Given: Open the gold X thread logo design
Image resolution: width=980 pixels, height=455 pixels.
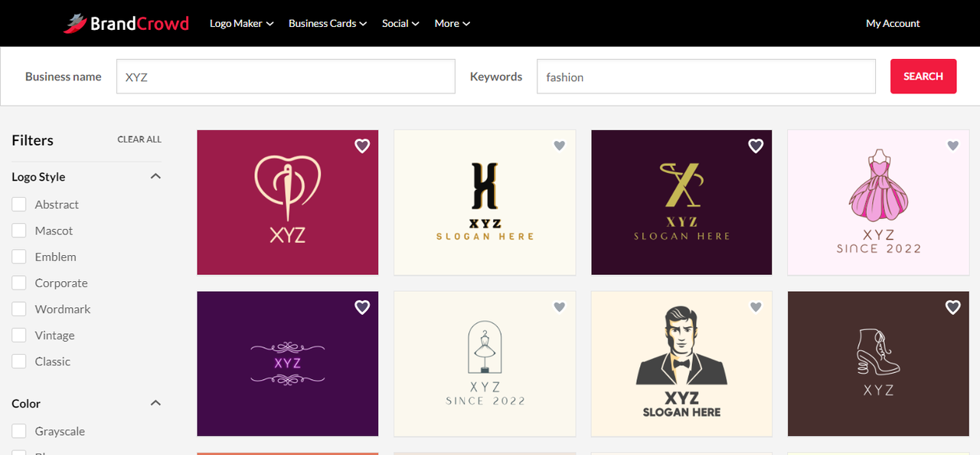Looking at the screenshot, I should (x=681, y=202).
